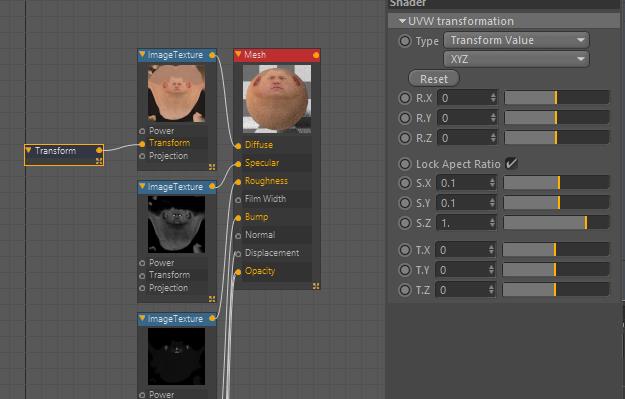Toggle the animation dot beside Type

tap(405, 41)
